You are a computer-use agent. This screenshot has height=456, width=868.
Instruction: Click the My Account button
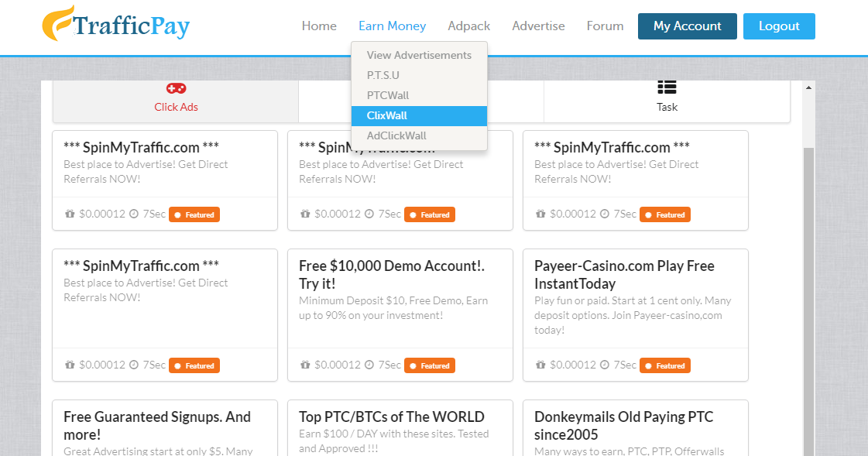tap(687, 26)
